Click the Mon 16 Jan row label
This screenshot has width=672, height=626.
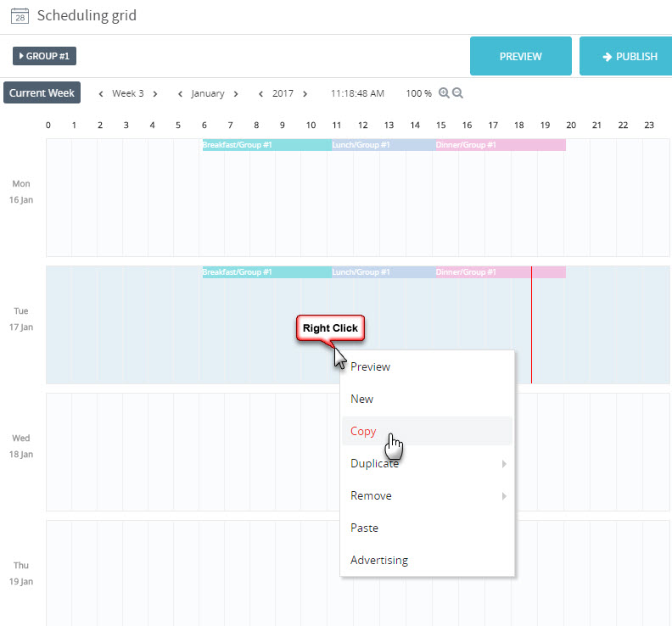[x=21, y=192]
